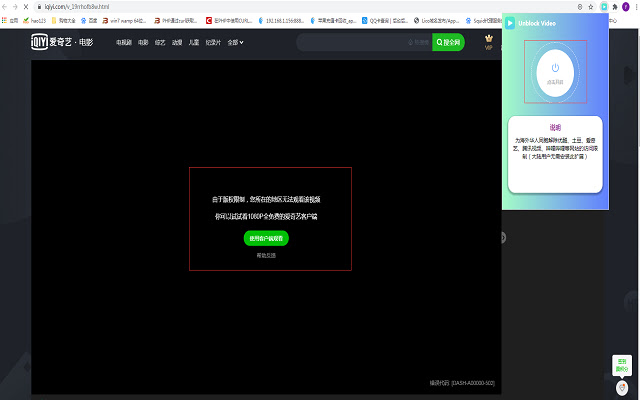The height and width of the screenshot is (400, 640).
Task: Open the 电影 channel tab
Action: (x=143, y=42)
